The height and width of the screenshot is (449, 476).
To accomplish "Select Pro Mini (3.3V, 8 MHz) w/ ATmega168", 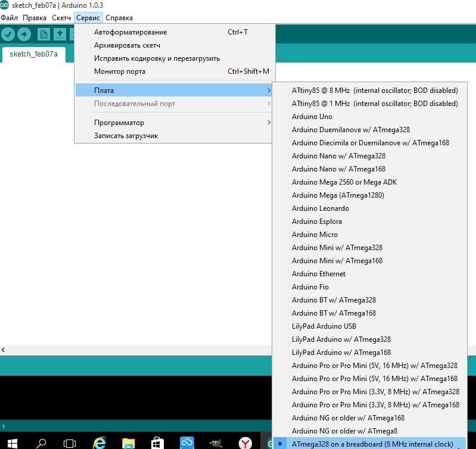I will click(369, 405).
